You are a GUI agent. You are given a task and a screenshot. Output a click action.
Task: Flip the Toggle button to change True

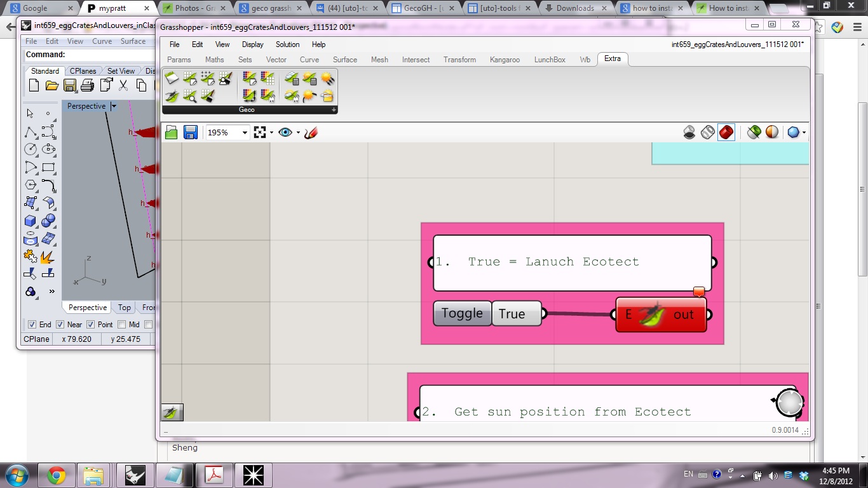point(462,313)
